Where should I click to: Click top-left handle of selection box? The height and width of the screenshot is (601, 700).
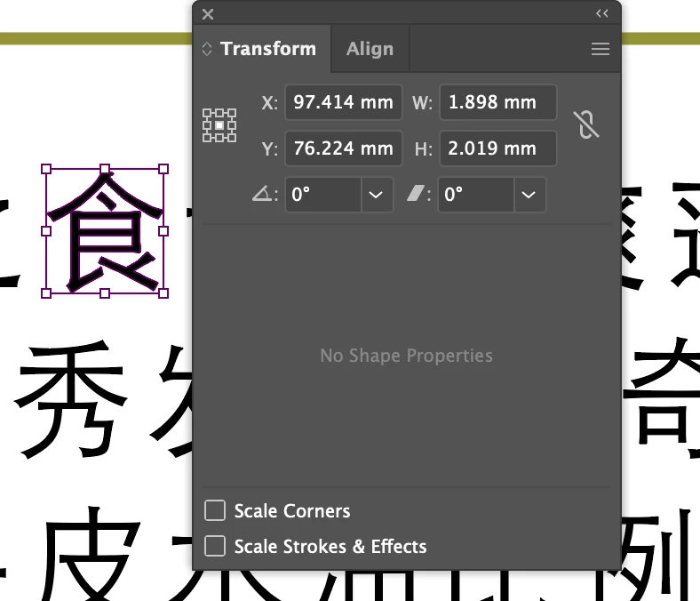(46, 169)
